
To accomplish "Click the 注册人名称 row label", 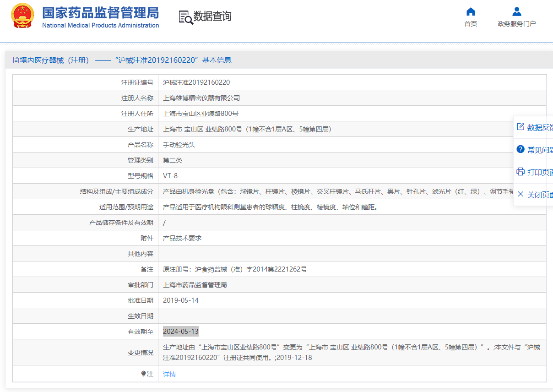I will point(137,98).
